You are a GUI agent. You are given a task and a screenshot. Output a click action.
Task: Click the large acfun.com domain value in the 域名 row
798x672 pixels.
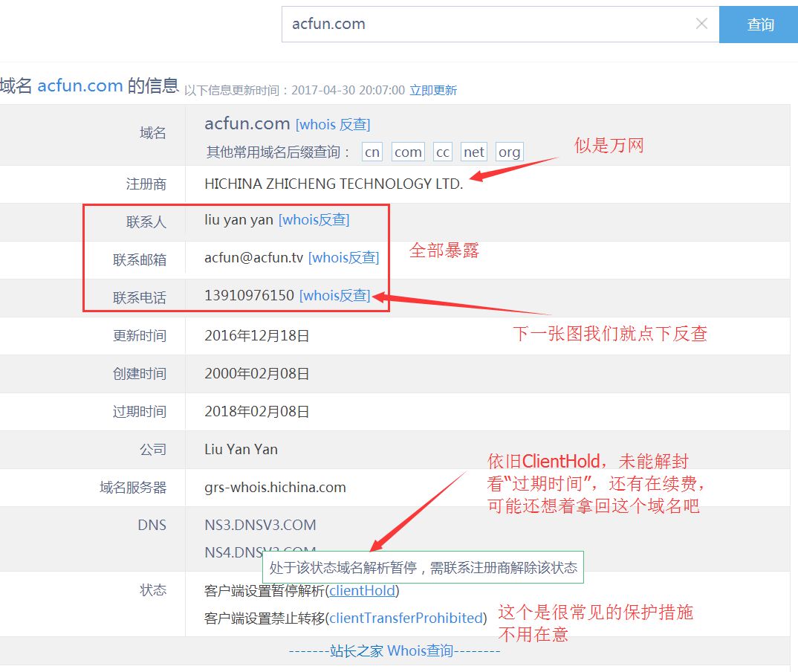(x=247, y=123)
